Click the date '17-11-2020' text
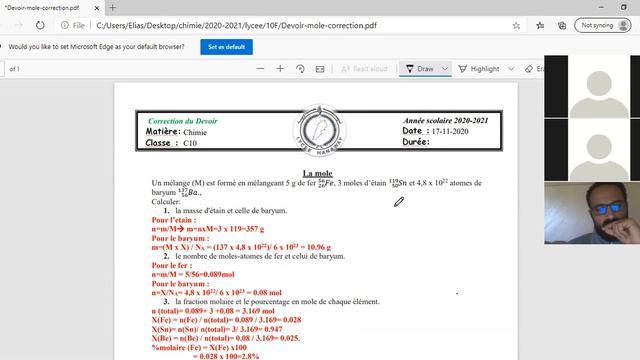Screen dimensions: 640x360 coord(450,131)
